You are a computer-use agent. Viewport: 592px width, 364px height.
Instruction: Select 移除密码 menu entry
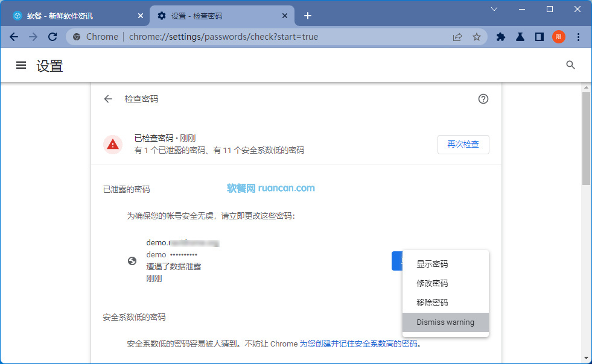(x=432, y=303)
